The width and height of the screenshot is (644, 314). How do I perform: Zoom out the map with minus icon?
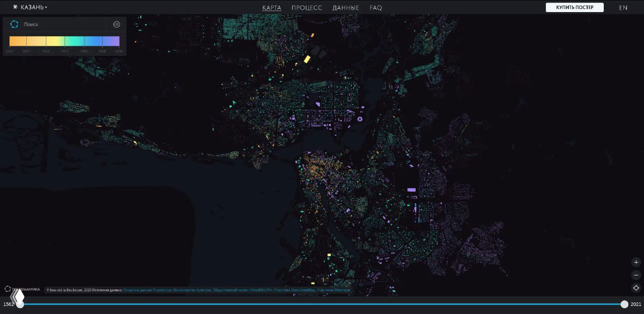(x=636, y=275)
